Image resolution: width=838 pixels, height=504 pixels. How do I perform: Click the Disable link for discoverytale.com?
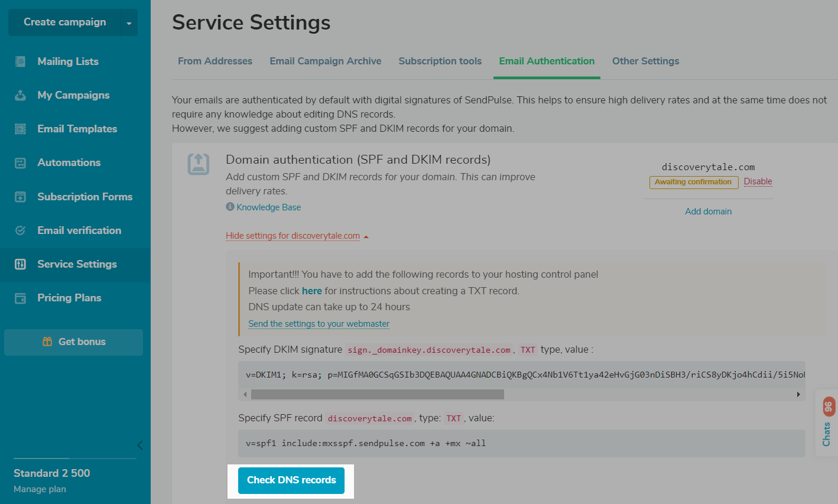[x=758, y=181]
